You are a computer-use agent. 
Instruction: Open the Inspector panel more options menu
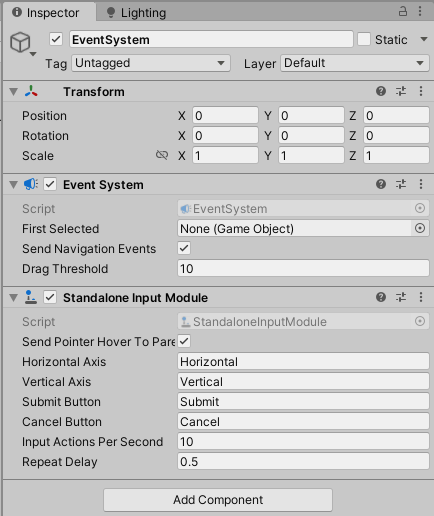[x=420, y=11]
